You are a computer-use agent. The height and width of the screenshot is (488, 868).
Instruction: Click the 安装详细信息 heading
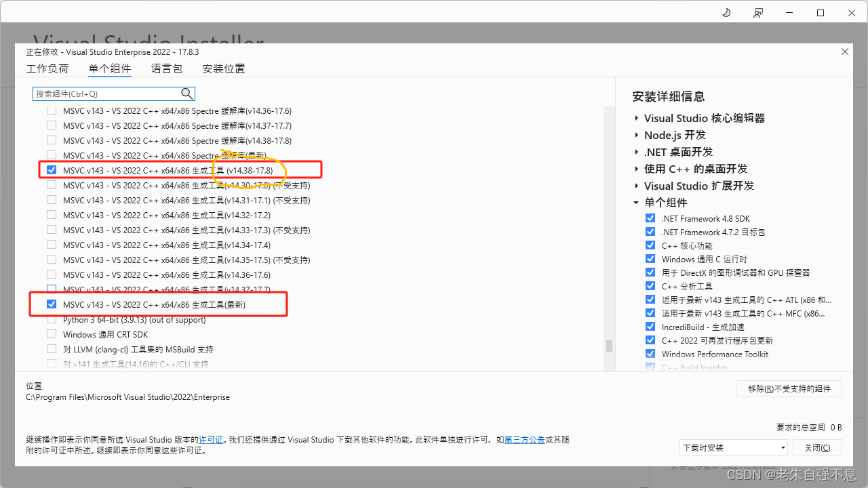pos(668,97)
